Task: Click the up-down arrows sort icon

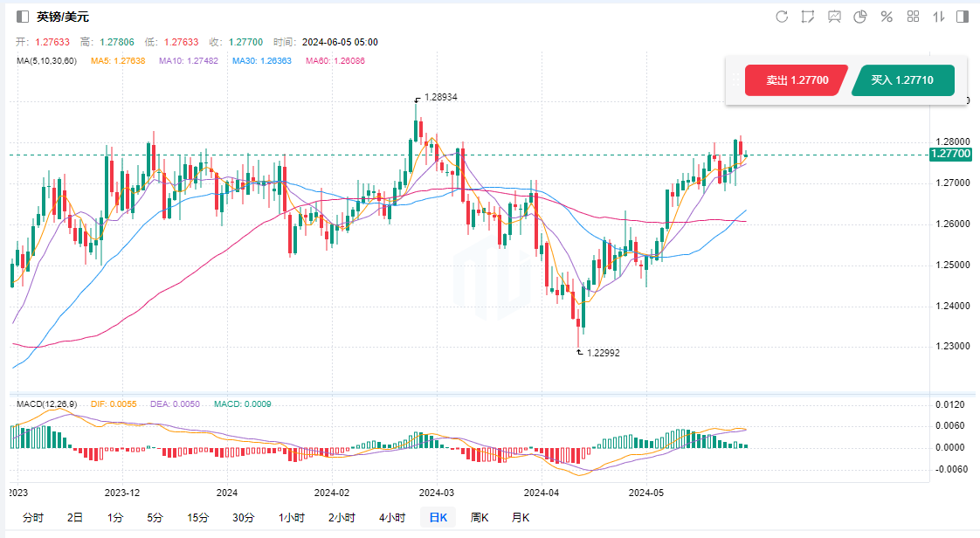Action: point(939,17)
